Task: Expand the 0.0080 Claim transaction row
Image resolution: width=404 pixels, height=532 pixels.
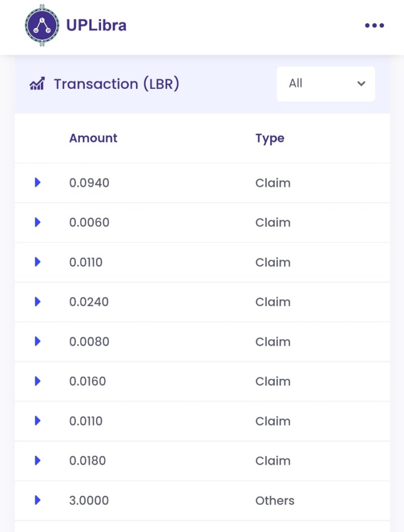Action: (37, 342)
